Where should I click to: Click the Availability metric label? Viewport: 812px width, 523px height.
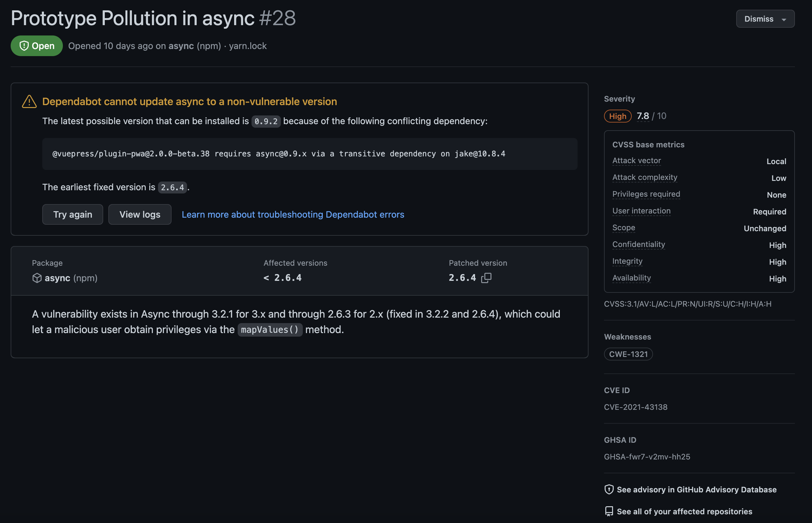tap(631, 278)
